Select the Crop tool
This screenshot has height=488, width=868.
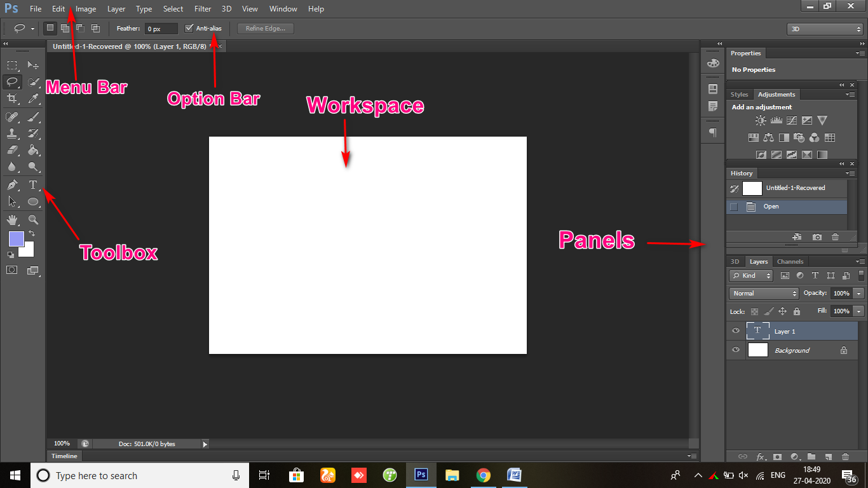13,98
